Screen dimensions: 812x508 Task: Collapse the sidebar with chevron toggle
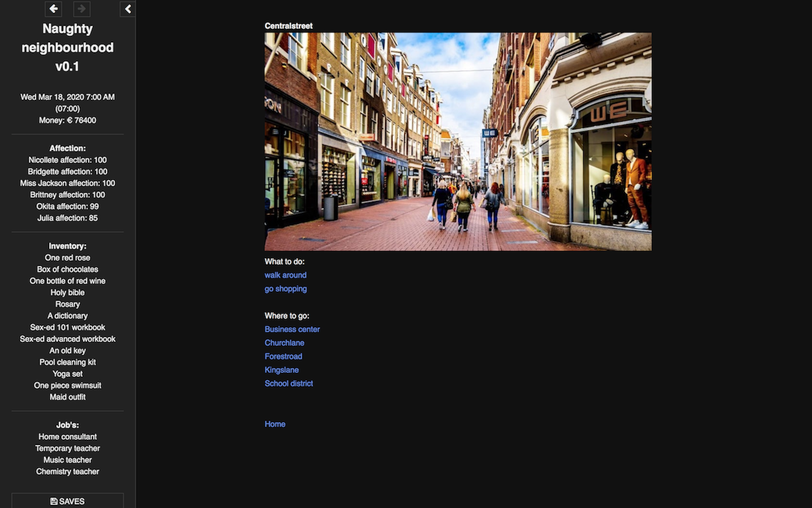click(128, 9)
